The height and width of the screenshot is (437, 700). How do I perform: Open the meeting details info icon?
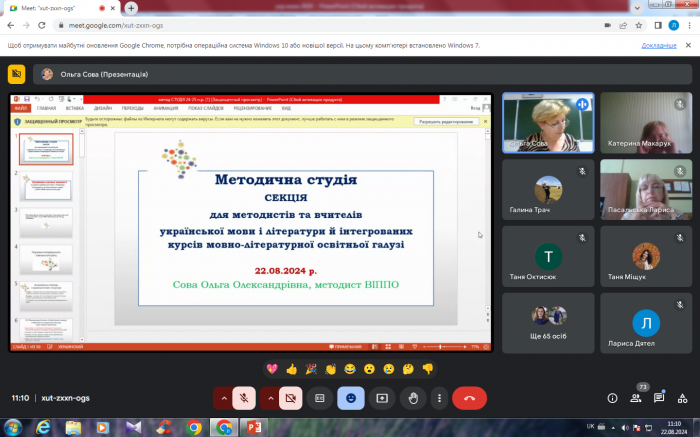pyautogui.click(x=612, y=398)
